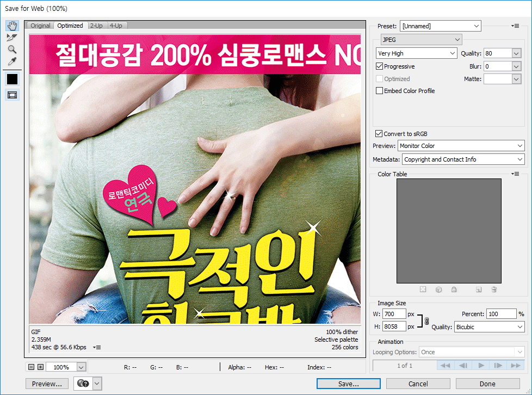Click the poster image preview
This screenshot has height=395, width=532.
tap(195, 179)
